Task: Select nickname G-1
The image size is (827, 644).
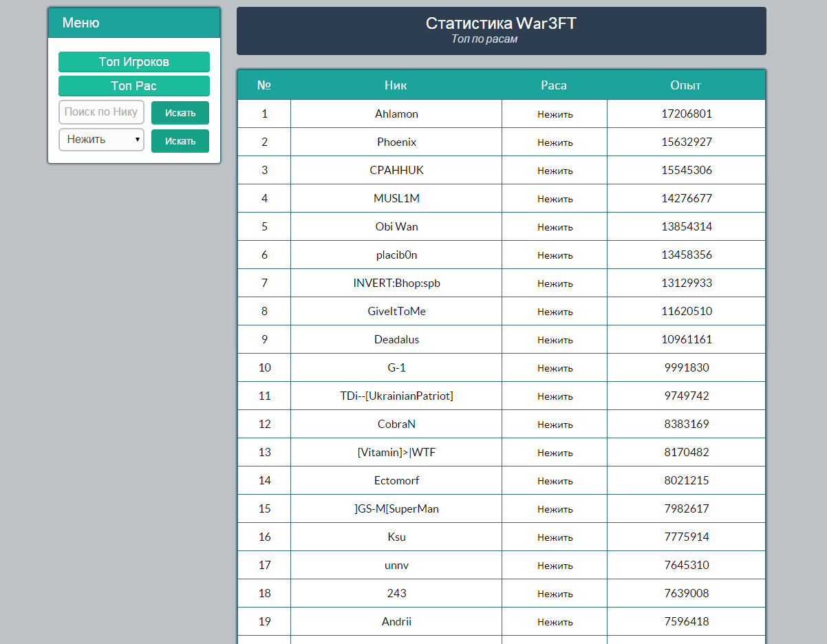Action: [x=396, y=368]
